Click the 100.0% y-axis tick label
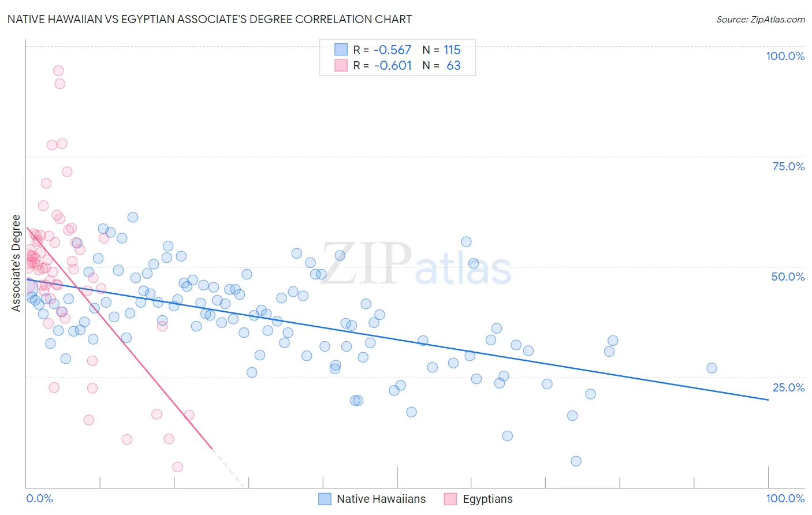Viewport: 812px width, 515px height. pos(785,56)
